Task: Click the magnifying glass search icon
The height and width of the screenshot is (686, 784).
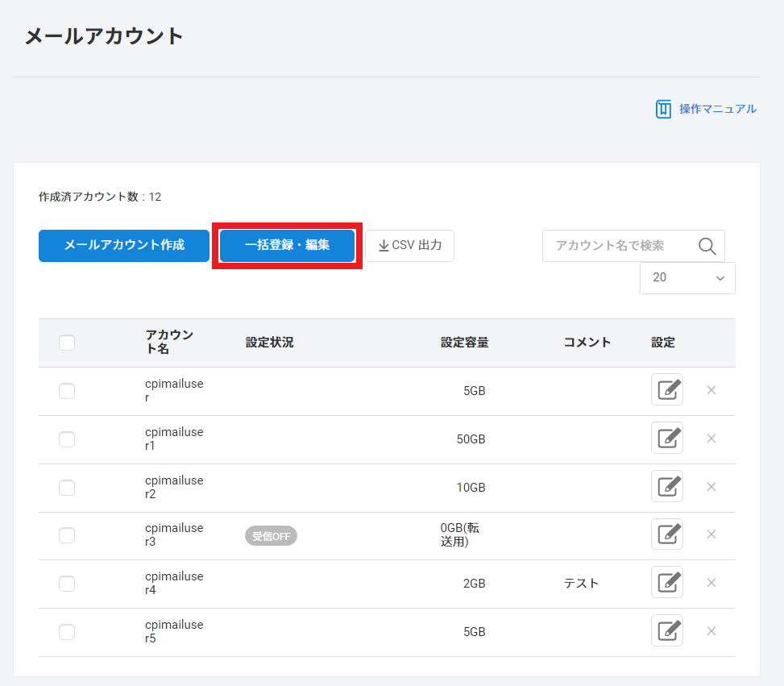Action: click(707, 246)
